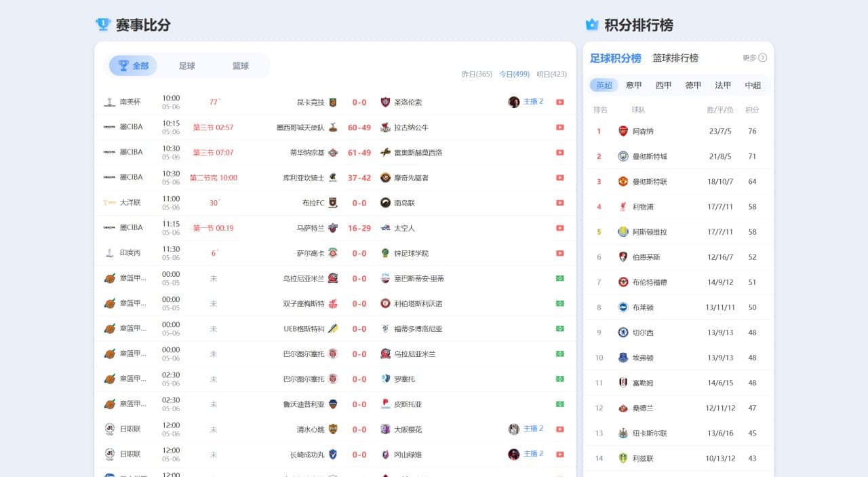Open live video icon for 萨尔高卡 match
Image resolution: width=868 pixels, height=477 pixels.
[x=560, y=253]
